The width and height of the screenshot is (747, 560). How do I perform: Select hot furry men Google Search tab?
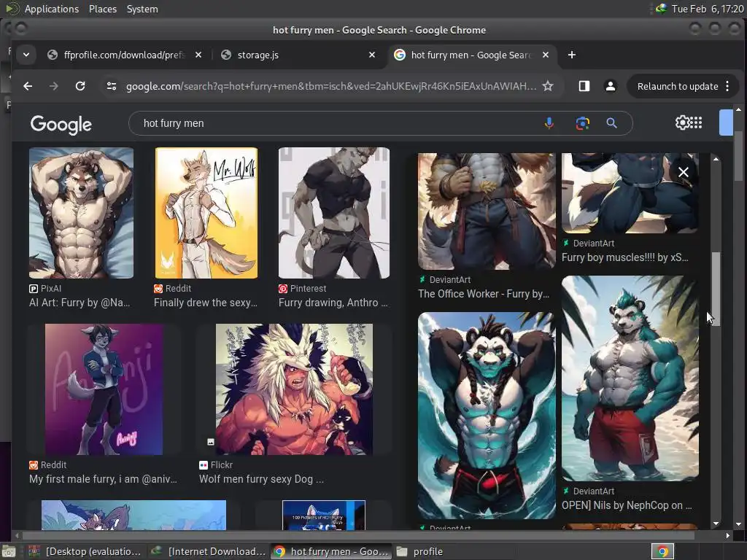click(x=469, y=55)
